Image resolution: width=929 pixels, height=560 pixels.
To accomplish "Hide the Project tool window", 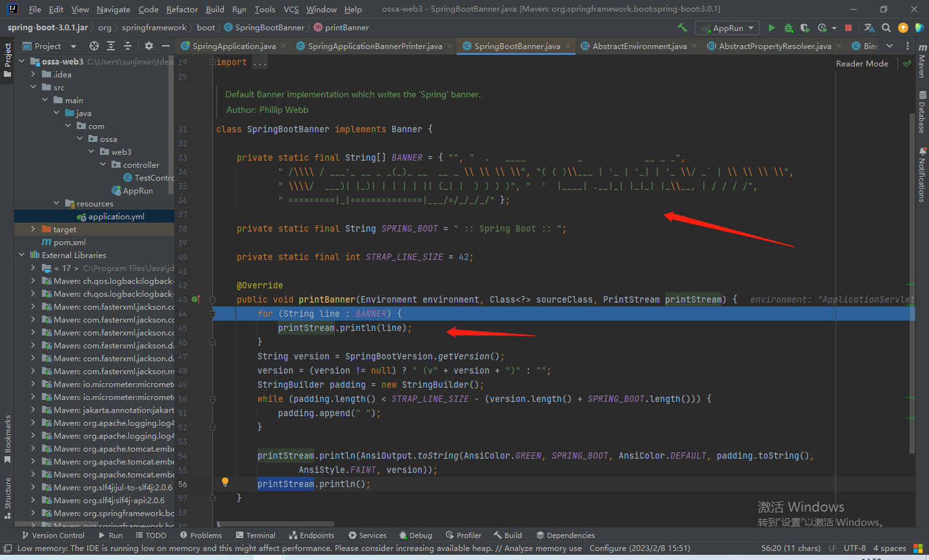I will pyautogui.click(x=166, y=46).
